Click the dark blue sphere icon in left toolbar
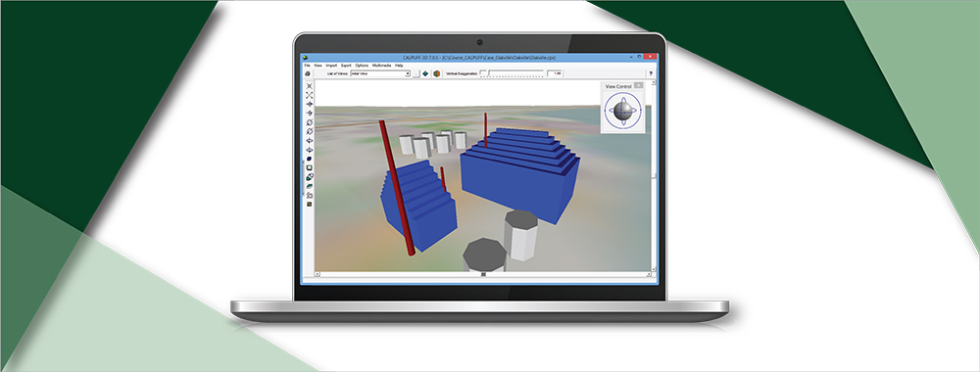Viewport: 980px width, 372px height. point(310,159)
